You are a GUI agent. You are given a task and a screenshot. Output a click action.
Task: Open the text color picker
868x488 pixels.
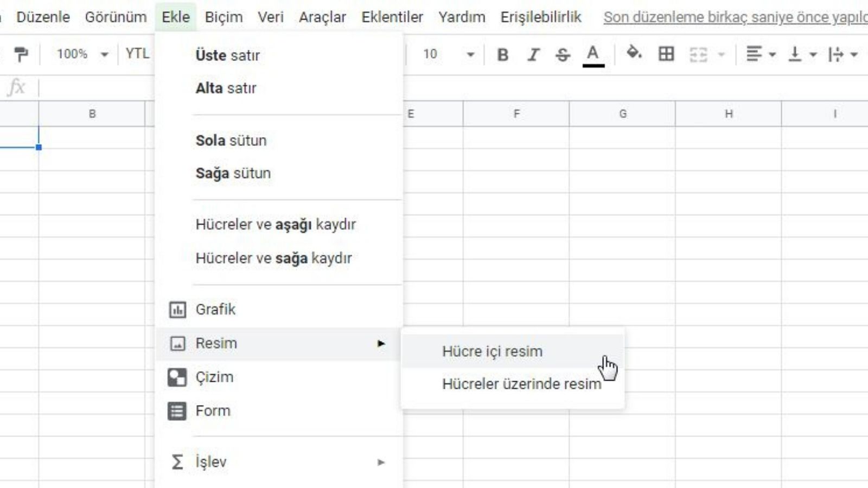click(x=593, y=55)
